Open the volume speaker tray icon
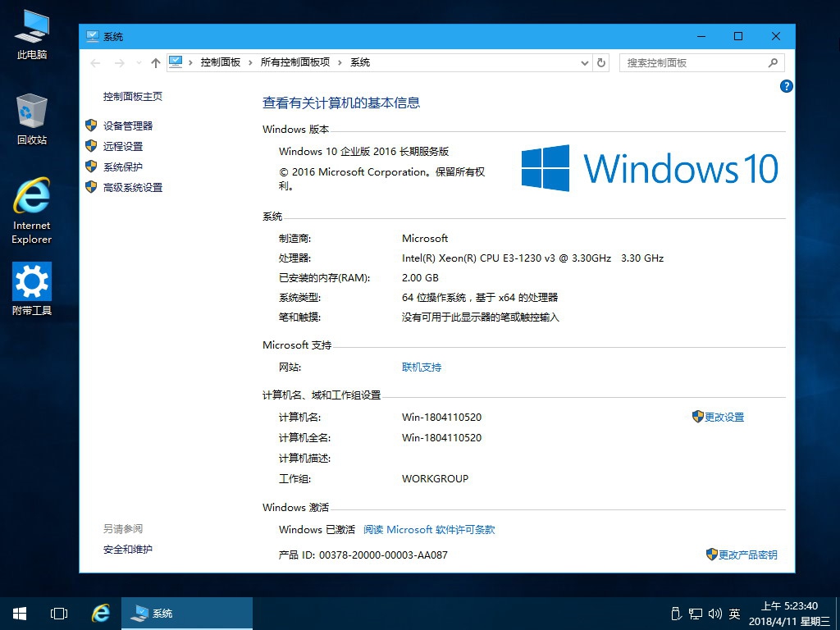Image resolution: width=840 pixels, height=630 pixels. tap(715, 614)
